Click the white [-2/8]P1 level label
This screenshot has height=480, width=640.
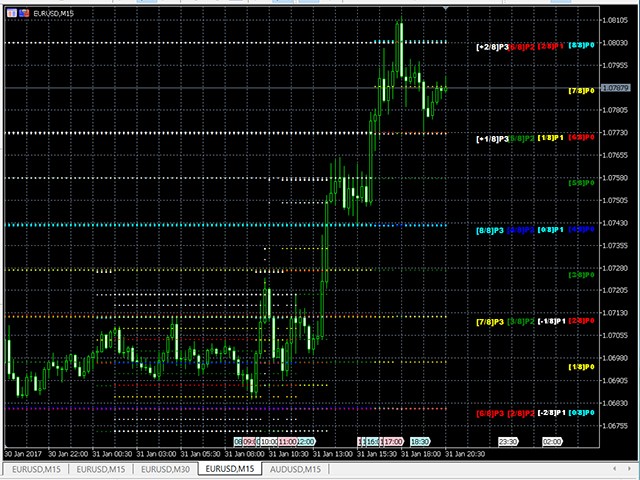(552, 413)
